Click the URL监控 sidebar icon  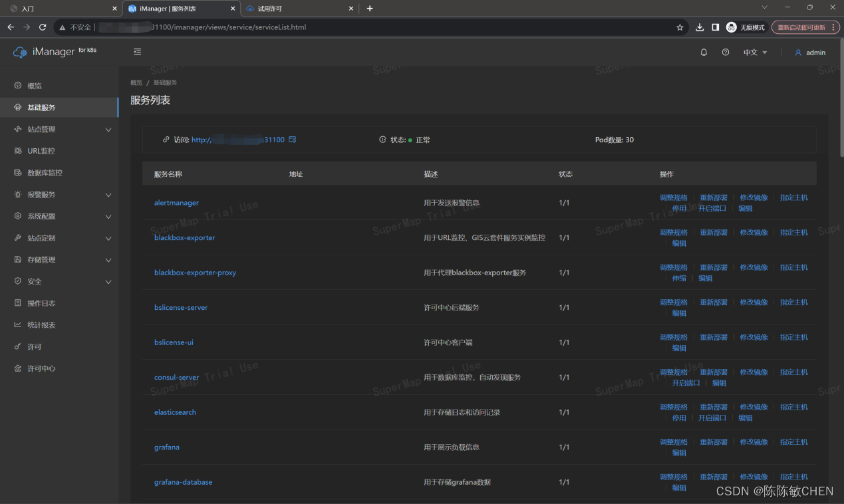(18, 151)
